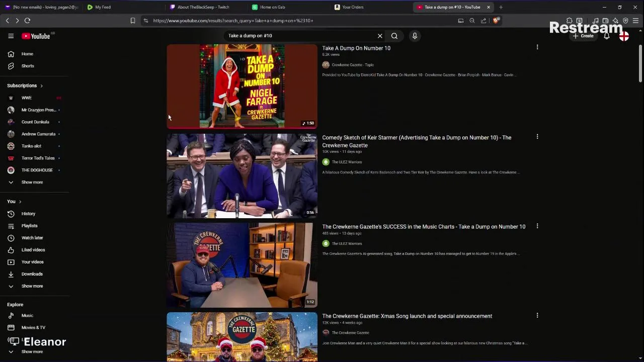Switch to Home on Gab tab

[x=272, y=7]
